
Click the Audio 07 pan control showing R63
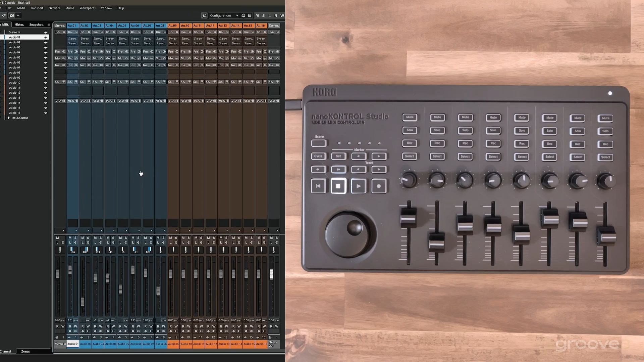[148, 250]
